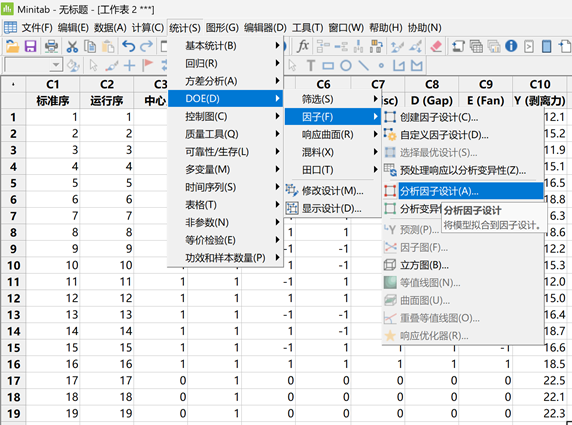Select the ellipse drawing tool
The width and height of the screenshot is (572, 425).
346,66
